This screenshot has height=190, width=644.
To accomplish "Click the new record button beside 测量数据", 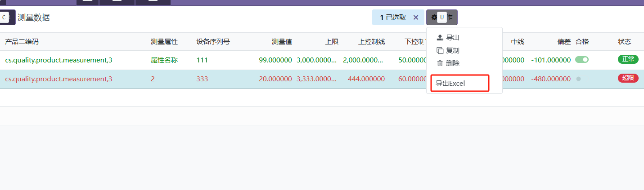I will click(7, 18).
